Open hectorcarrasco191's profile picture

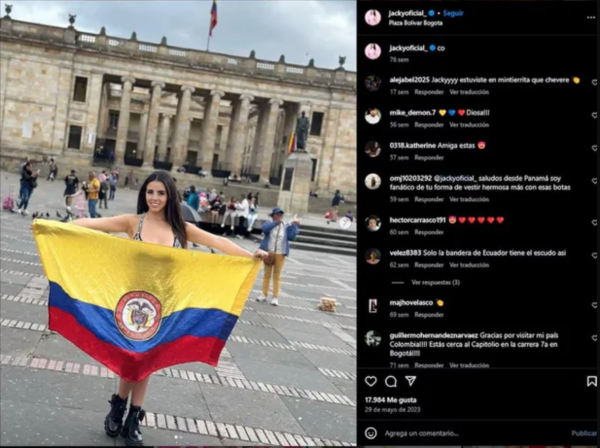pyautogui.click(x=372, y=223)
